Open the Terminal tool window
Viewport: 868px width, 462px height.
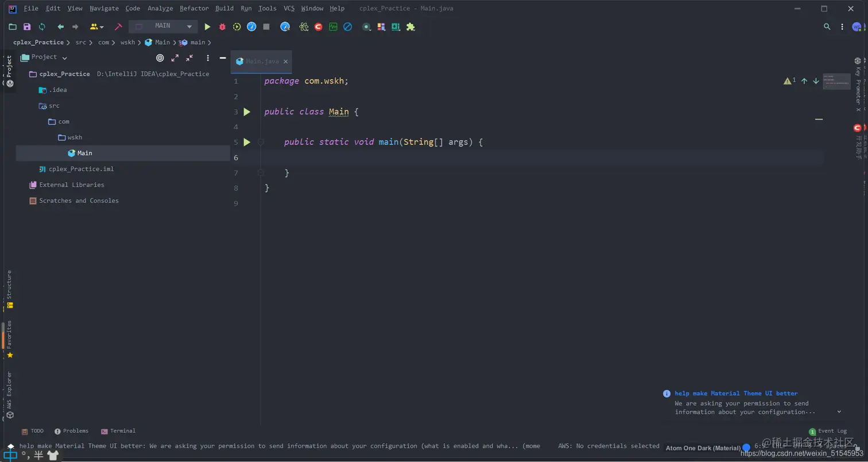pyautogui.click(x=118, y=431)
